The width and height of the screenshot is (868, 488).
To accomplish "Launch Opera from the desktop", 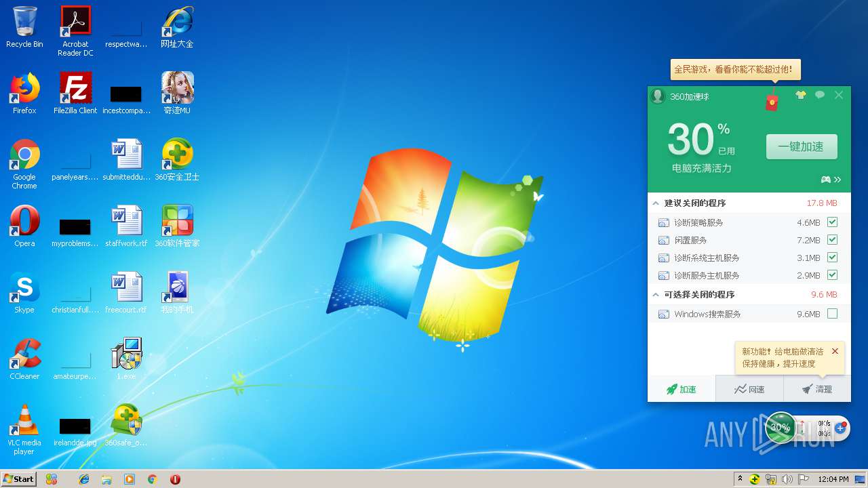I will point(24,226).
